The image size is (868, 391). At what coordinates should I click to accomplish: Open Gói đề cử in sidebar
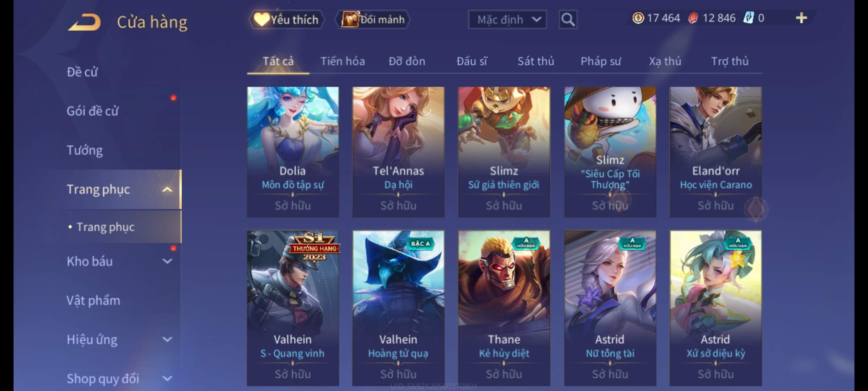(92, 111)
